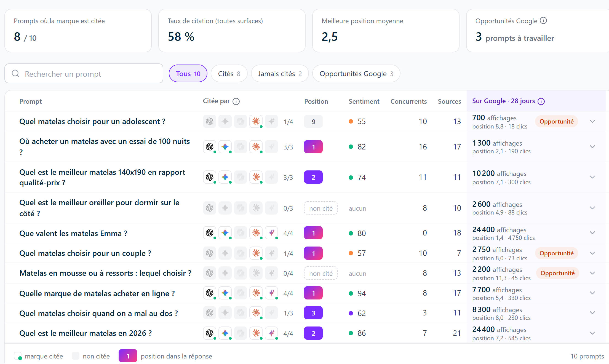Image resolution: width=609 pixels, height=364 pixels.
Task: Open prompt Que valent les matelas Emma ?
Action: [73, 233]
